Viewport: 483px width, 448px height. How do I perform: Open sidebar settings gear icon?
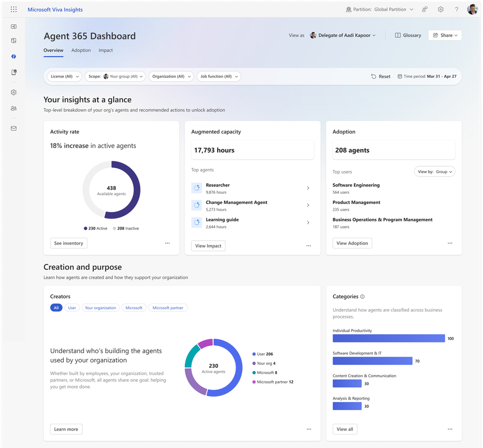[x=14, y=92]
